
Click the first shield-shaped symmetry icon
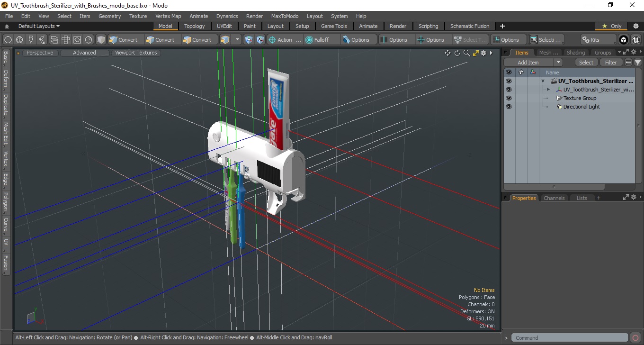(249, 40)
